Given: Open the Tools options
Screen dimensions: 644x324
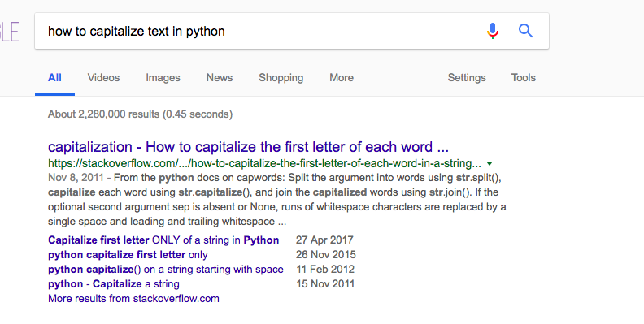Looking at the screenshot, I should [x=524, y=77].
